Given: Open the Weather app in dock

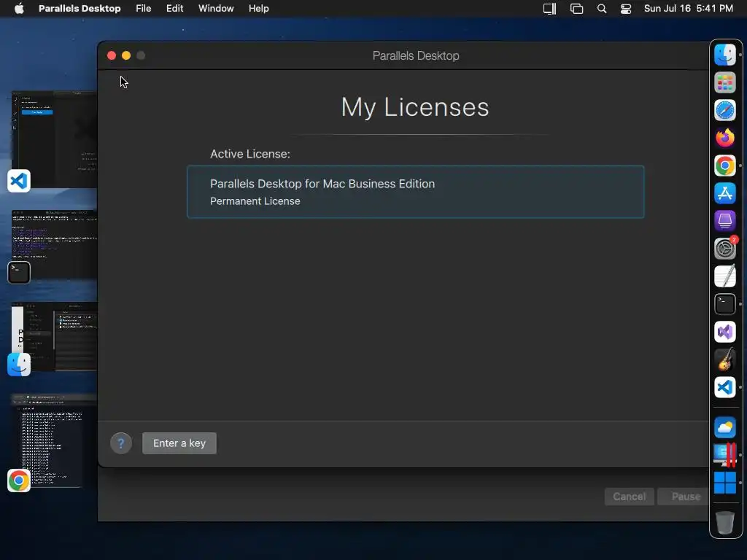Looking at the screenshot, I should tap(724, 427).
